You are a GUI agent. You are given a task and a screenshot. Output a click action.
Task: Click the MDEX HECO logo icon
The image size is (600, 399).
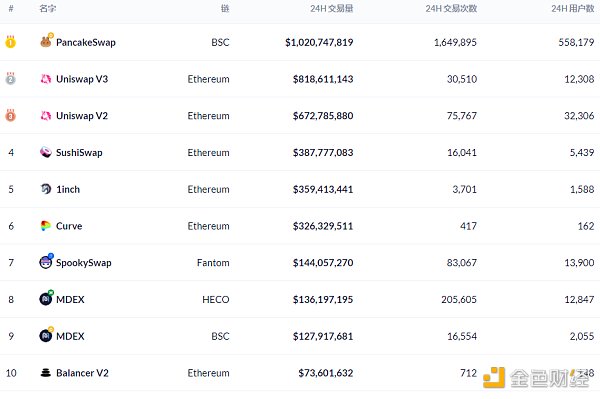[x=46, y=298]
